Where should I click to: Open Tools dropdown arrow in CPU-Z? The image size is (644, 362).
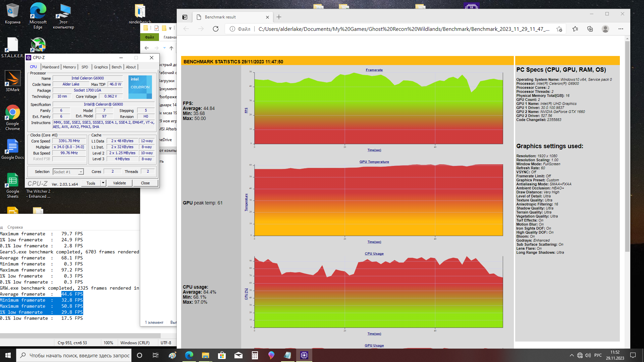pos(103,183)
